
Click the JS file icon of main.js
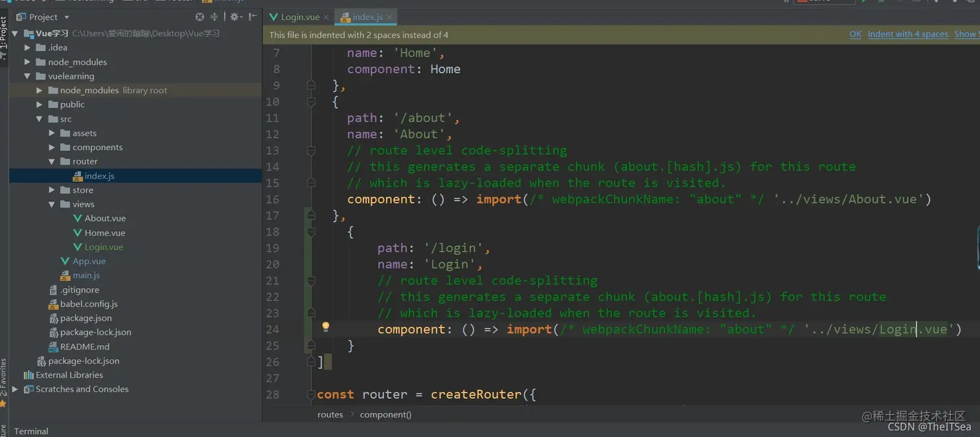[65, 276]
